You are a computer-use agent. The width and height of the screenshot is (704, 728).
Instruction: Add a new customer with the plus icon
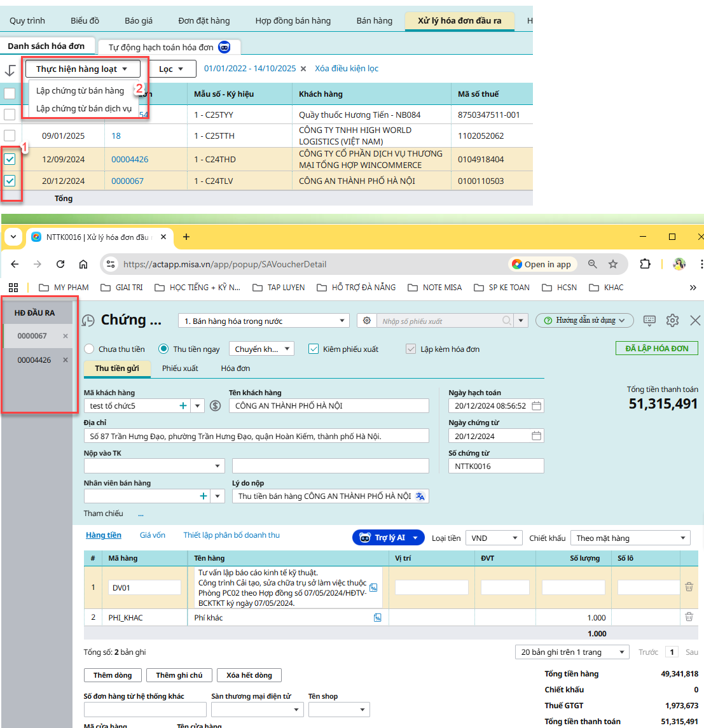tap(183, 405)
